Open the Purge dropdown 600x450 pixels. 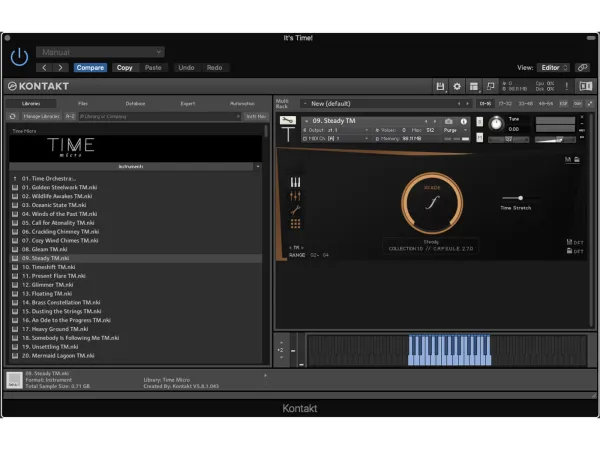[x=455, y=130]
